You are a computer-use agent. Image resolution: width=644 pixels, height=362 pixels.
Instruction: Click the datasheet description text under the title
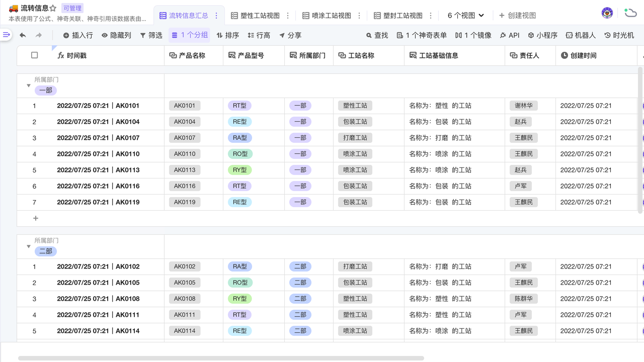pos(77,19)
